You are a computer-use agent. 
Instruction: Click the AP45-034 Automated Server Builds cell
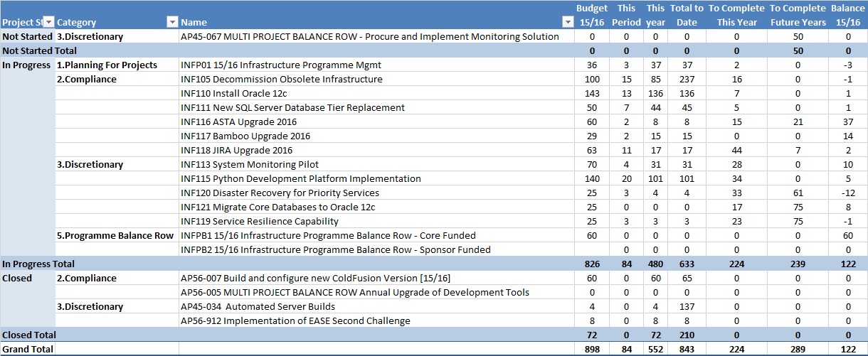coord(258,306)
